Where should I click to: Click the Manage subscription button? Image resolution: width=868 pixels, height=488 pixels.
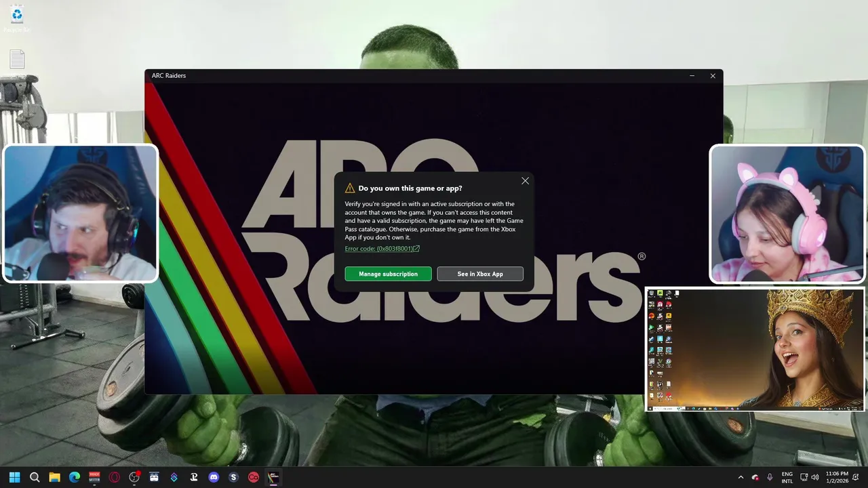[x=388, y=274]
